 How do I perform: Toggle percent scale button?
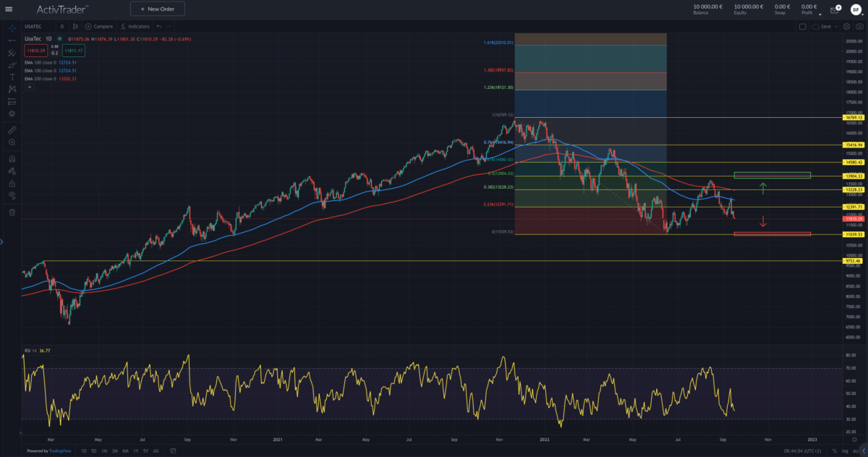click(833, 450)
